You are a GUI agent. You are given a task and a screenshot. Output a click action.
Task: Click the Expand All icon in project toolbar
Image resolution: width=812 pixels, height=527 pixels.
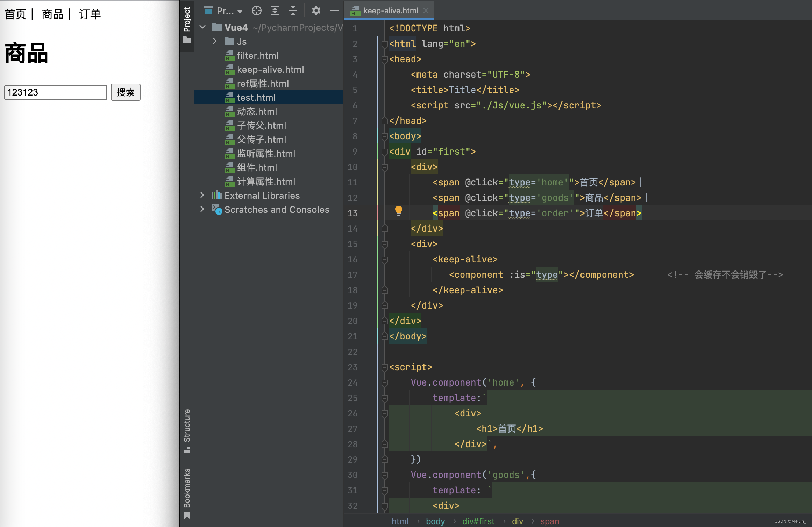(x=275, y=11)
